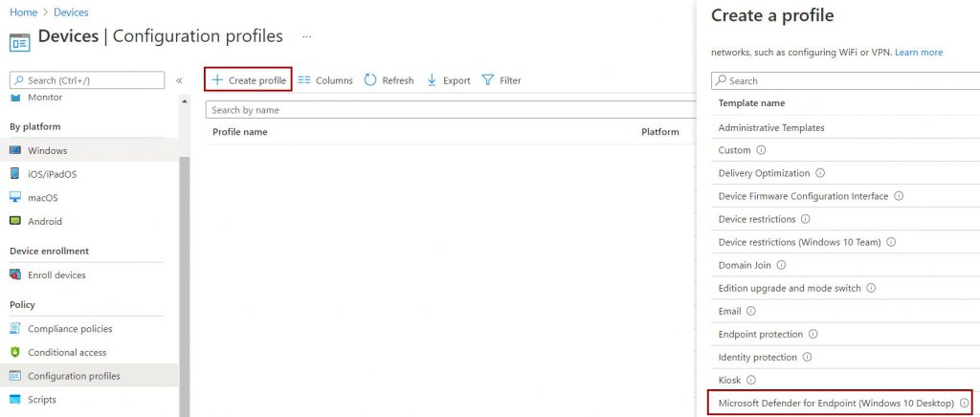Click the Home breadcrumb link
The width and height of the screenshot is (980, 417).
coord(23,11)
